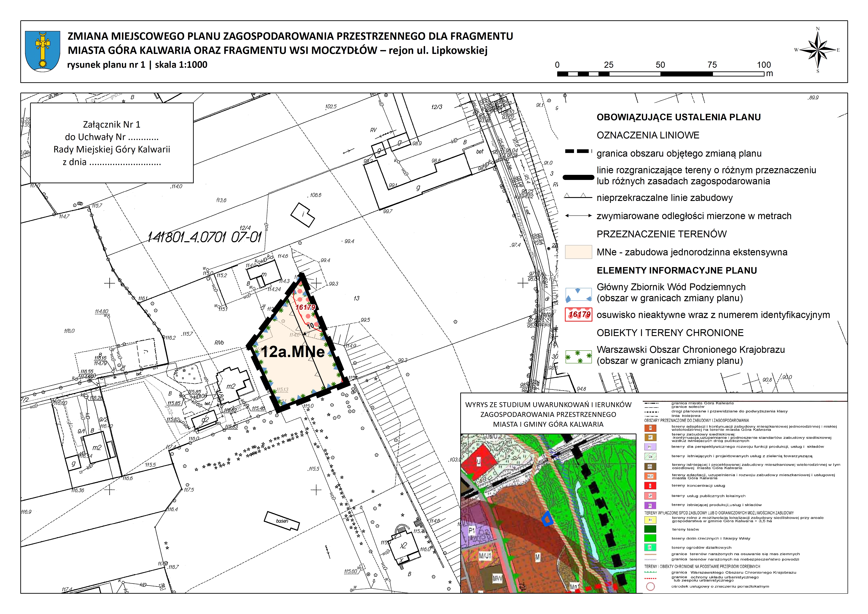Click the 'WYRYS ZE STUDIUM UWARUNKOWAŃ' title

(x=548, y=404)
